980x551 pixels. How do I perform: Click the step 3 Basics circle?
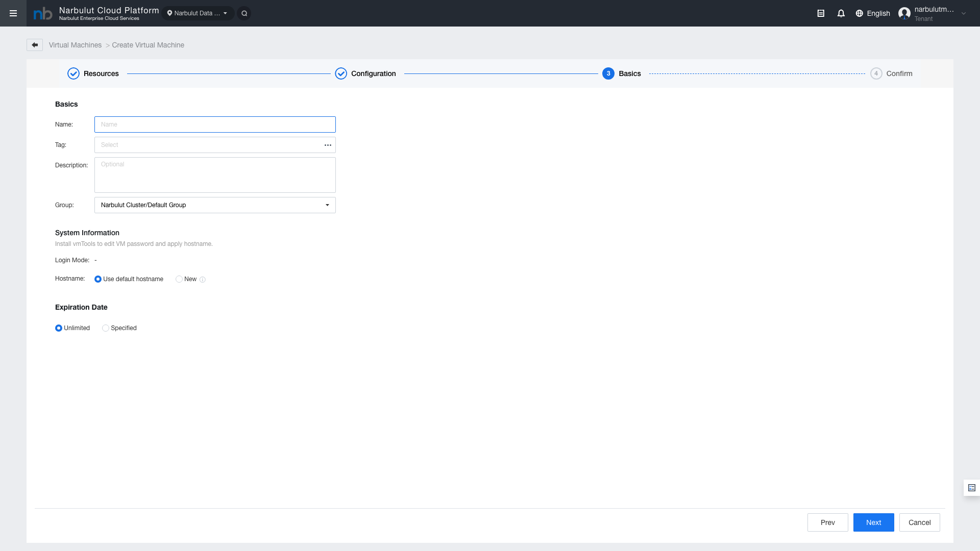(608, 73)
